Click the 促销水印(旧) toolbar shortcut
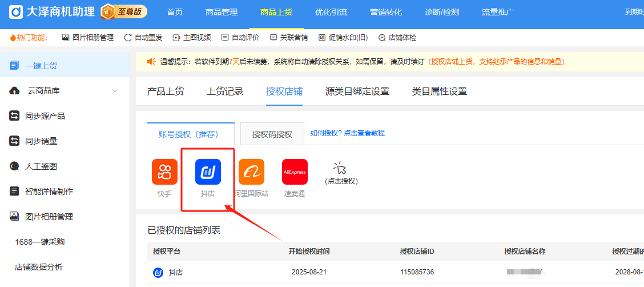The width and height of the screenshot is (644, 287). (343, 38)
